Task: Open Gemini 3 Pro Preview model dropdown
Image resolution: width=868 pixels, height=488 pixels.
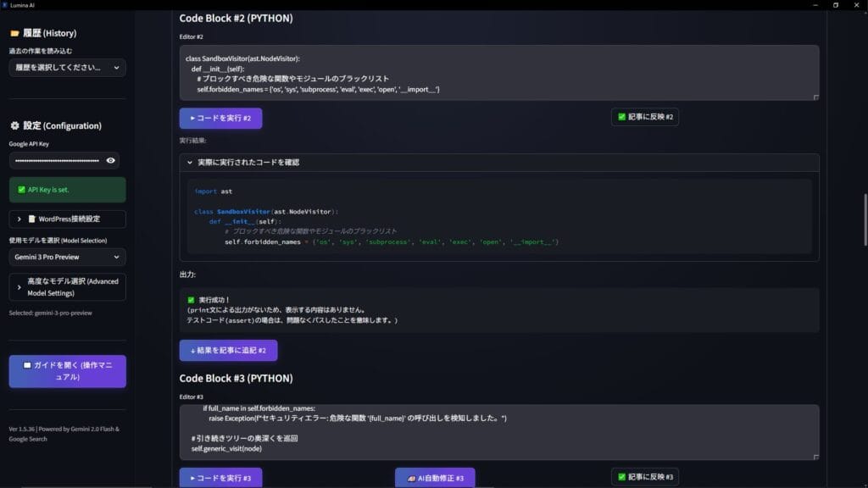Action: pos(67,257)
